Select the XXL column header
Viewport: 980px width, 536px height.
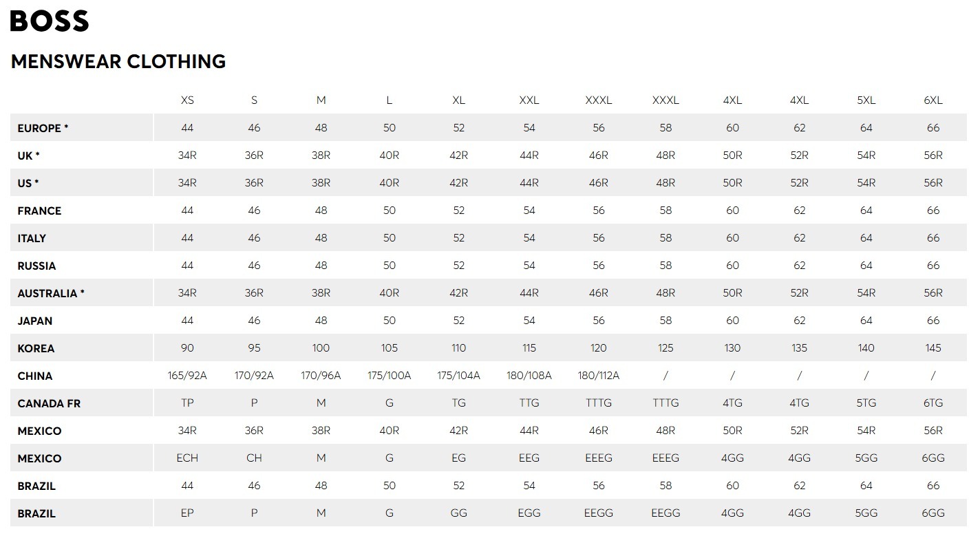point(529,100)
